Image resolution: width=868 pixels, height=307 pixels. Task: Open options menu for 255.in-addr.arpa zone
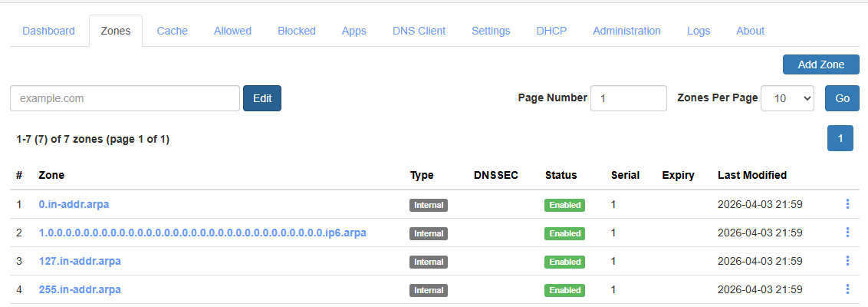coord(847,289)
